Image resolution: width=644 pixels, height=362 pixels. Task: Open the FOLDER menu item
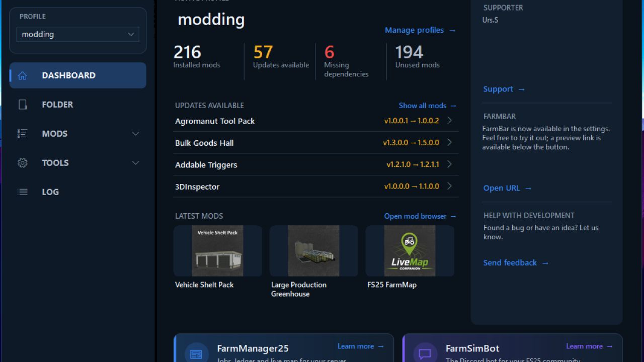click(78, 105)
